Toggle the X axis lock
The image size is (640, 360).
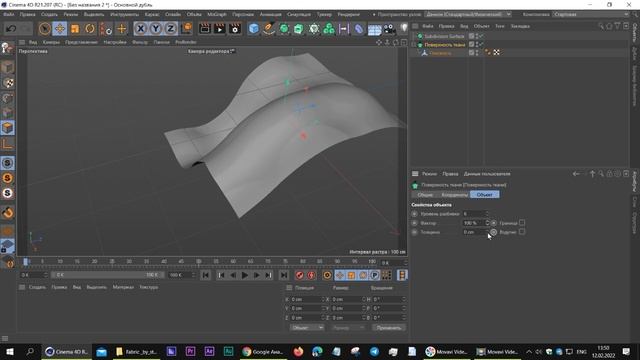pos(140,29)
